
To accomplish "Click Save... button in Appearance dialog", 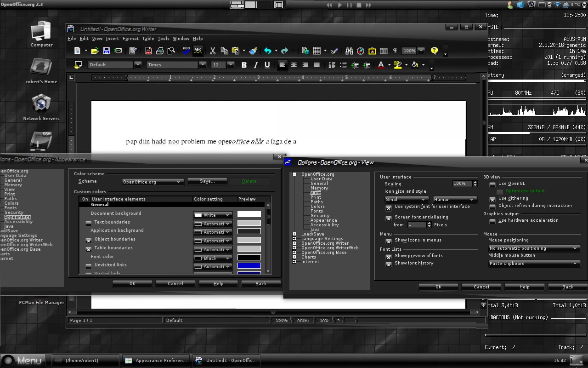I will click(207, 181).
